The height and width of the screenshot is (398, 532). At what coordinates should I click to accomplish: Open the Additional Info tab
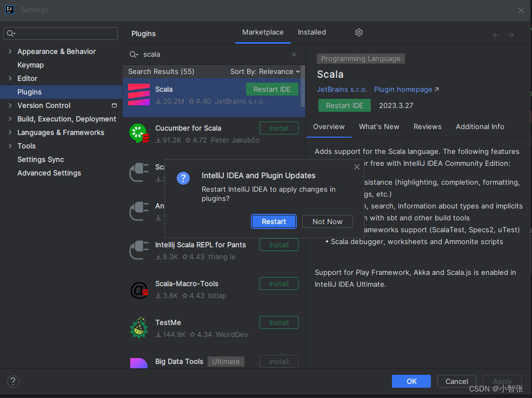(x=480, y=126)
